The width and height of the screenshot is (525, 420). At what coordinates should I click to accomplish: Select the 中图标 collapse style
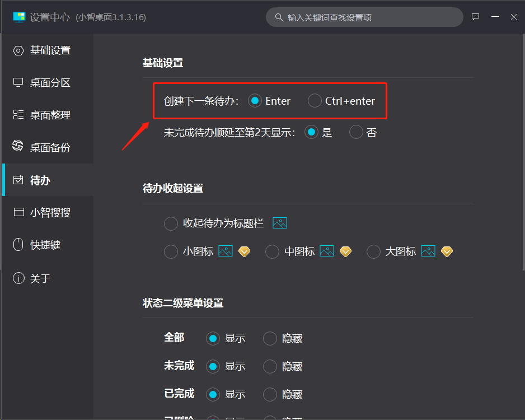[x=272, y=251]
